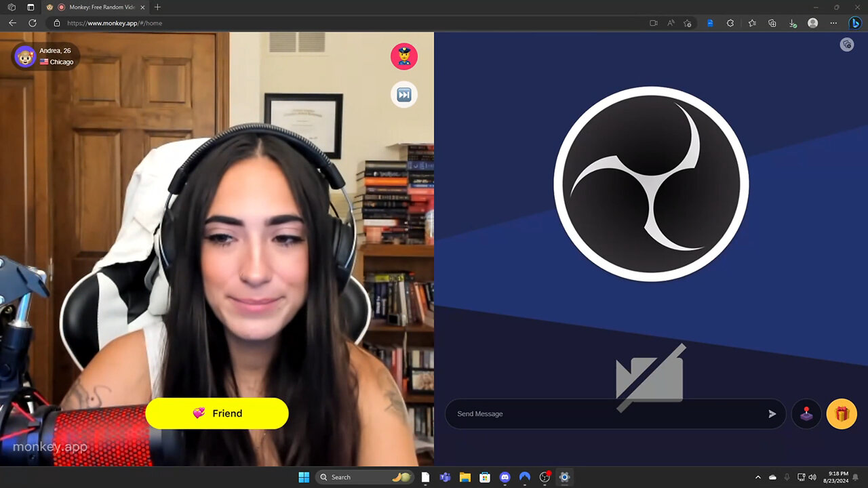
Task: Open the gear-icon app in taskbar
Action: click(564, 477)
